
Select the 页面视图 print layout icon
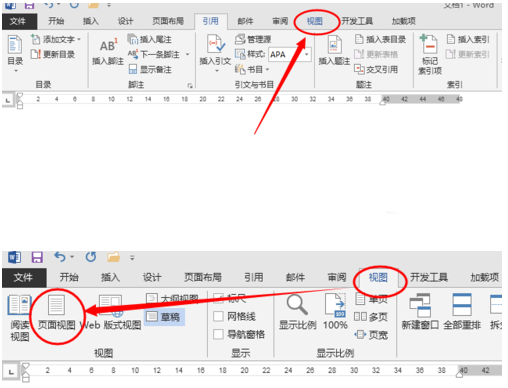click(x=56, y=304)
